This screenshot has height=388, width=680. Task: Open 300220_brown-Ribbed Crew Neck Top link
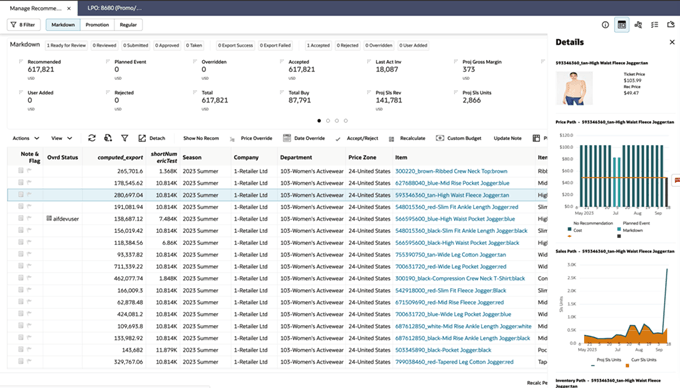click(451, 171)
